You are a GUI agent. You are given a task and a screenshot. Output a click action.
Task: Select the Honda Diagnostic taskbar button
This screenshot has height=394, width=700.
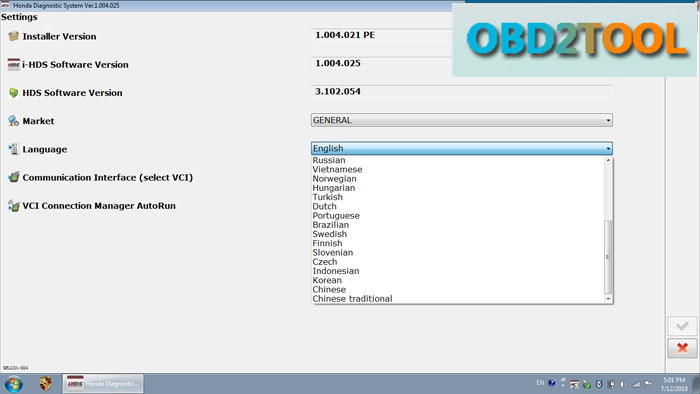pyautogui.click(x=103, y=384)
